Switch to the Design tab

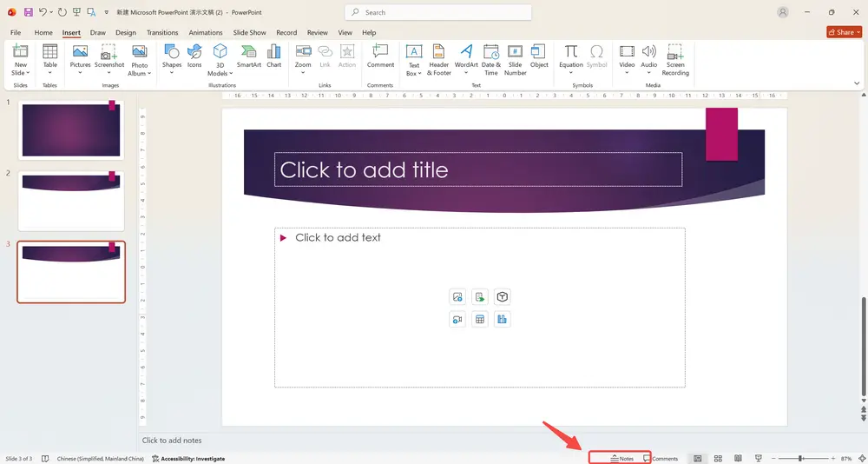(126, 33)
